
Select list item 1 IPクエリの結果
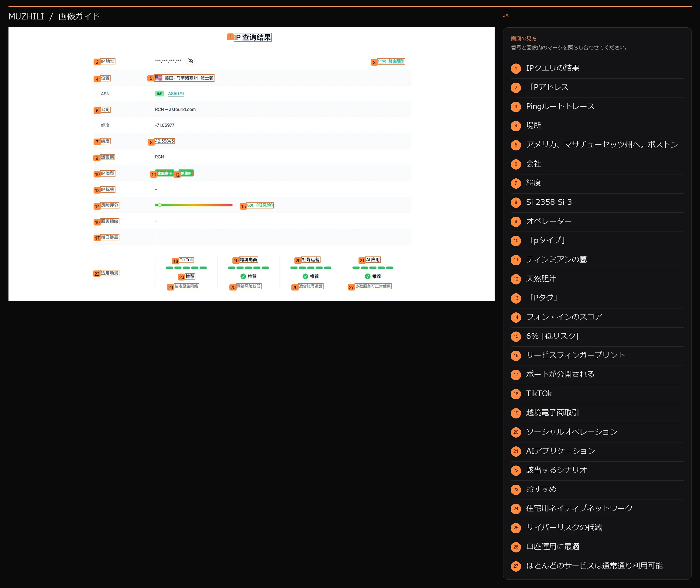click(597, 68)
